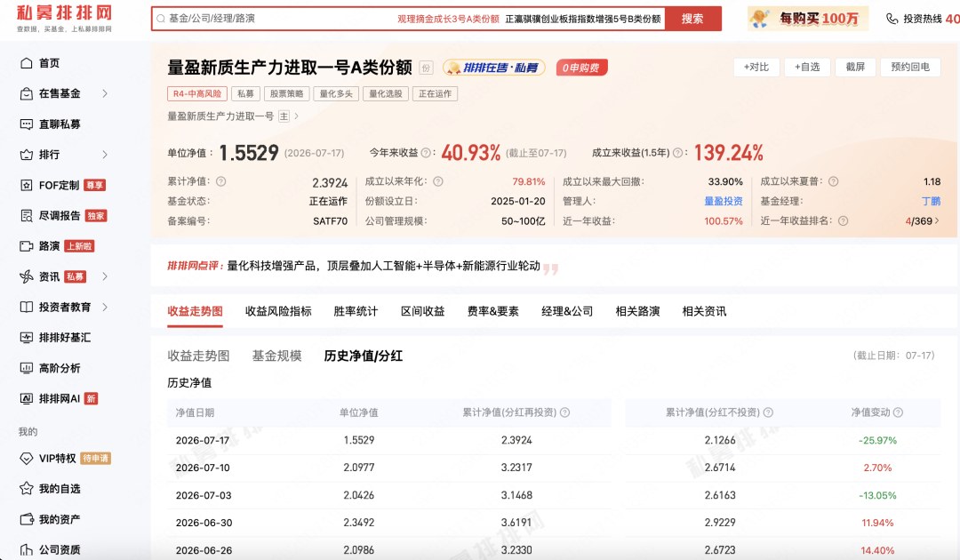The height and width of the screenshot is (560, 960).
Task: Click the 私募排排网 site logo
Action: point(64,19)
